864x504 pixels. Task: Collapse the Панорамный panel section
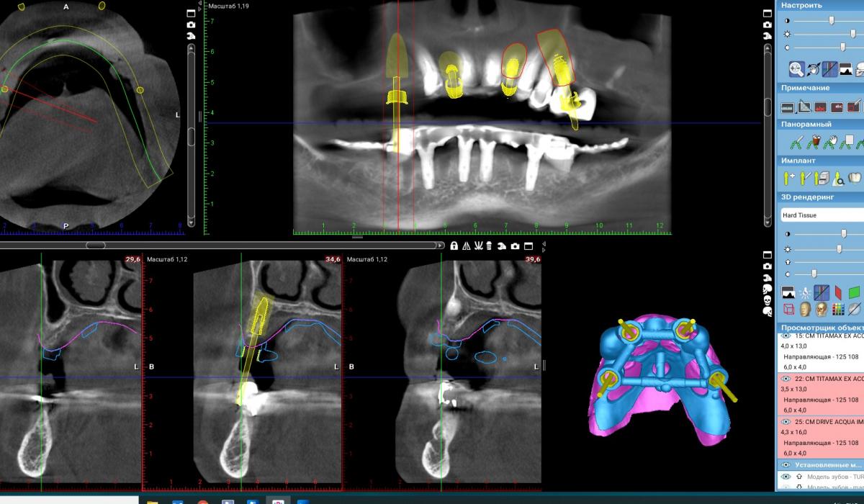tap(821, 124)
